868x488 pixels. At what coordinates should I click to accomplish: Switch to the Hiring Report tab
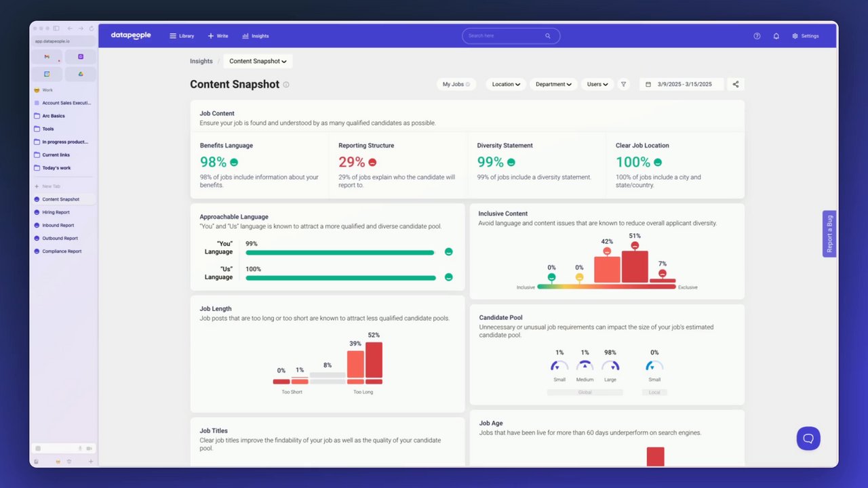click(x=64, y=212)
